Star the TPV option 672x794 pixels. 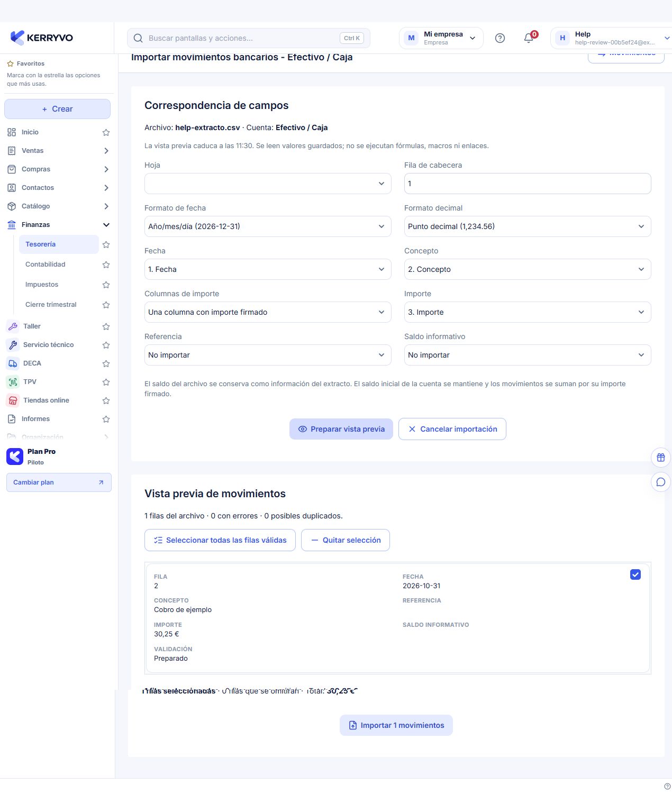(106, 382)
